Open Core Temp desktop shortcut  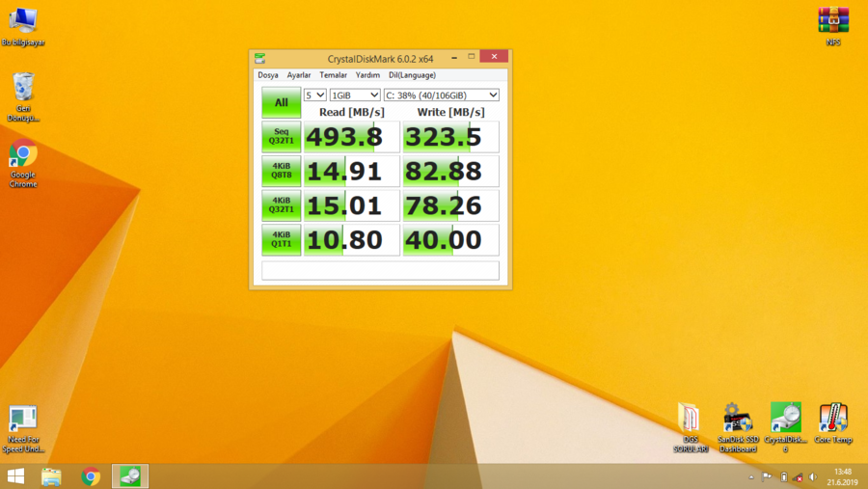[833, 424]
